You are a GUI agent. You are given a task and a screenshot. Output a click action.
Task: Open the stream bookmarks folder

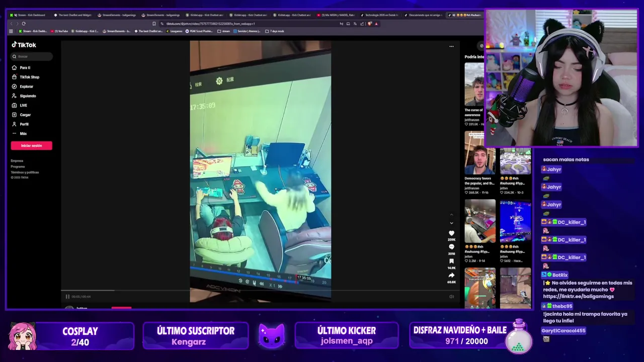[x=224, y=31]
